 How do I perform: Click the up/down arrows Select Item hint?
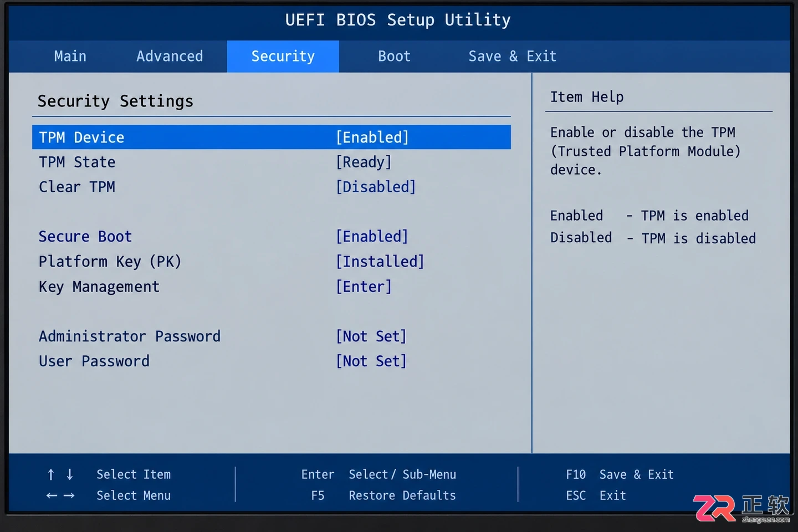point(109,474)
